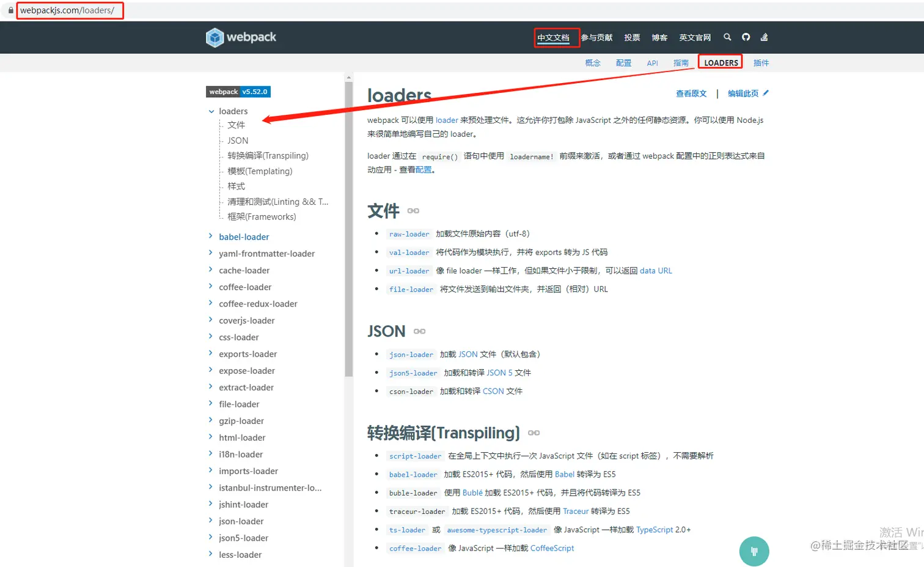Viewport: 924px width, 567px height.
Task: Click CoffeeScript link
Action: (552, 548)
